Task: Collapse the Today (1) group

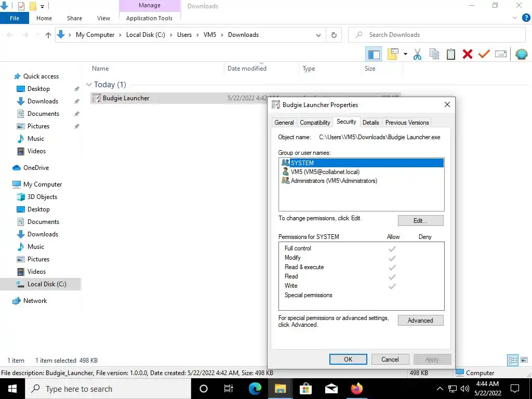Action: pyautogui.click(x=89, y=85)
